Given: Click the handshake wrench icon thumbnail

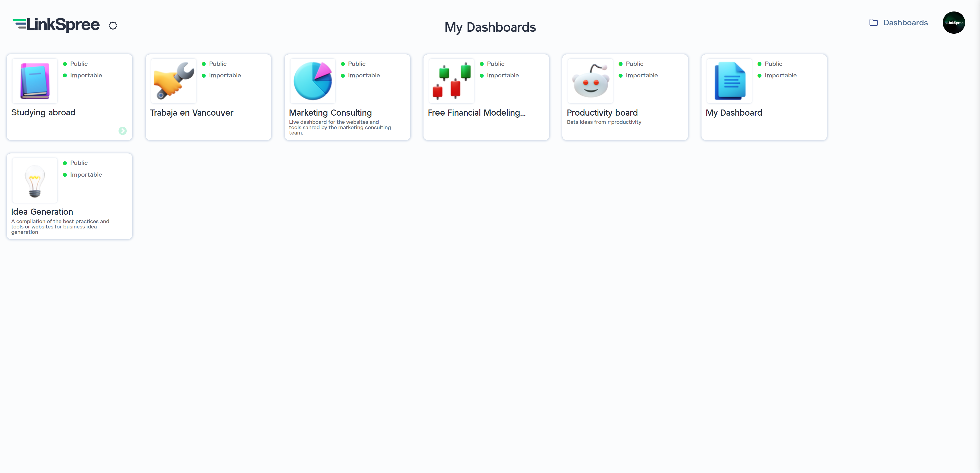Looking at the screenshot, I should click(x=174, y=81).
